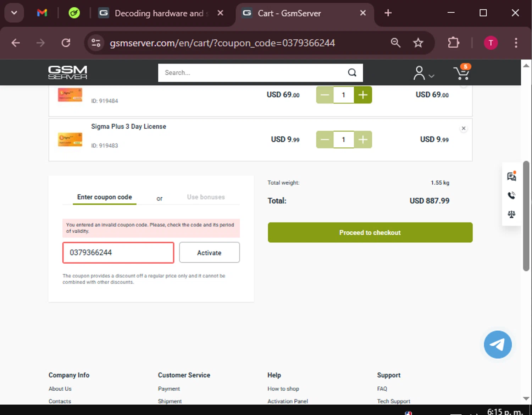
Task: Click the page scroll down arrow
Action: (x=526, y=399)
